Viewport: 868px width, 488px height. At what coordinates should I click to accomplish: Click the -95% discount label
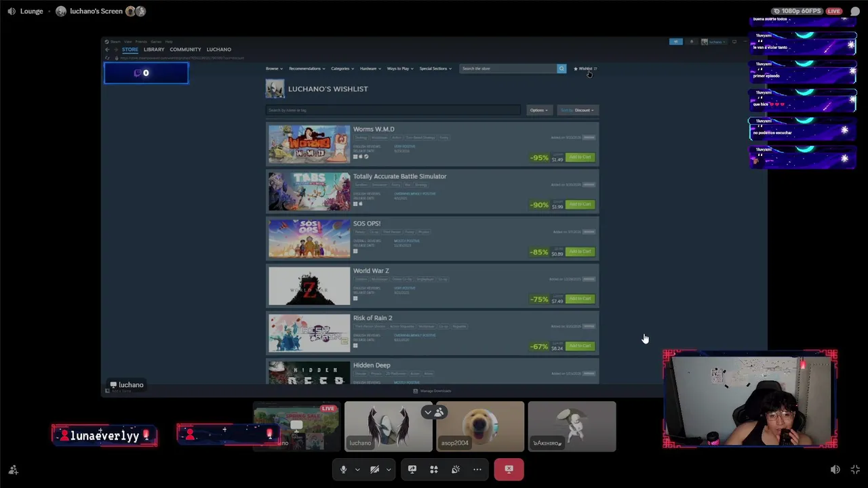(539, 157)
